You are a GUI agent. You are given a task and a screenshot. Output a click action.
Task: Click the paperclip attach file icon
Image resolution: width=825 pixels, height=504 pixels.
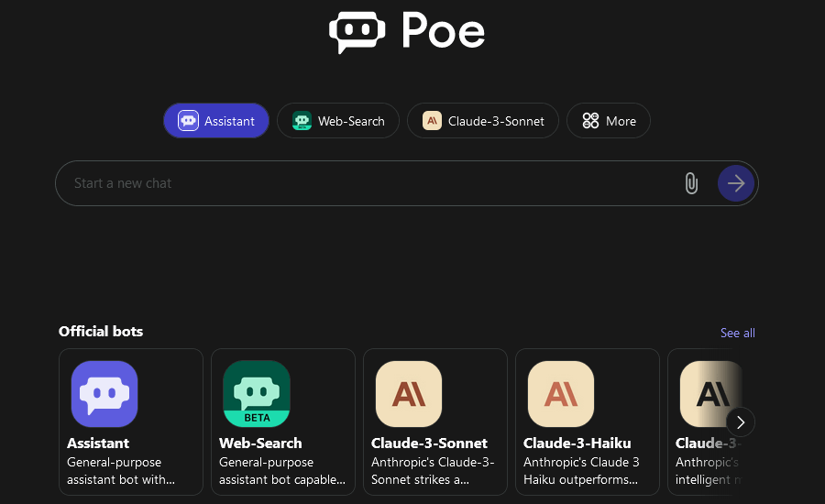pos(691,183)
